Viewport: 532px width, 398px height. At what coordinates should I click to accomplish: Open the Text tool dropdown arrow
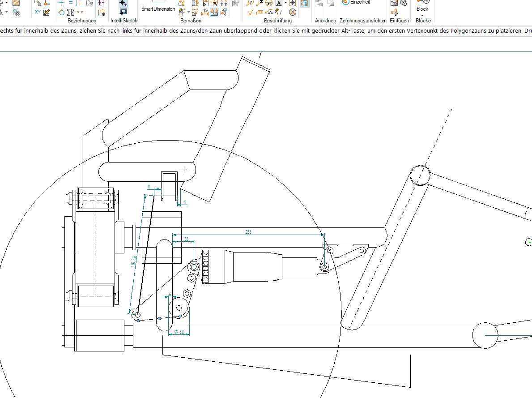pyautogui.click(x=285, y=3)
